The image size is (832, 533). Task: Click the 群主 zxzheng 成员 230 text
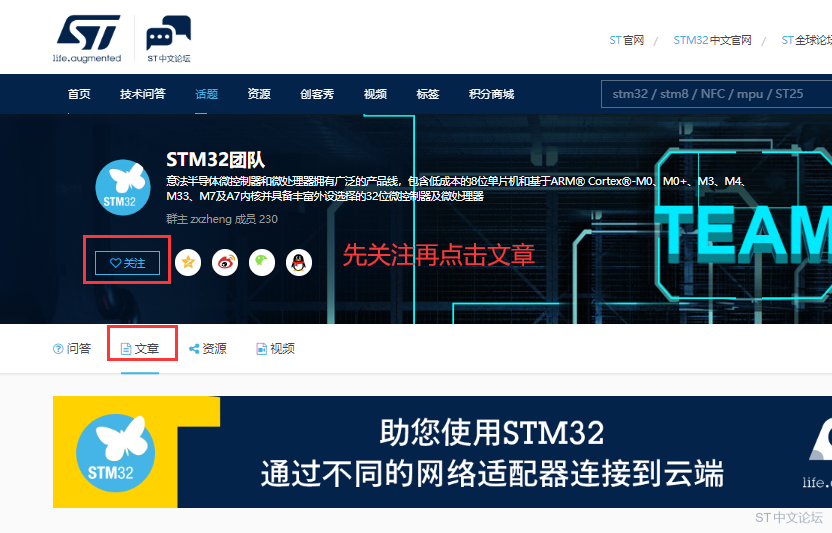(x=222, y=219)
